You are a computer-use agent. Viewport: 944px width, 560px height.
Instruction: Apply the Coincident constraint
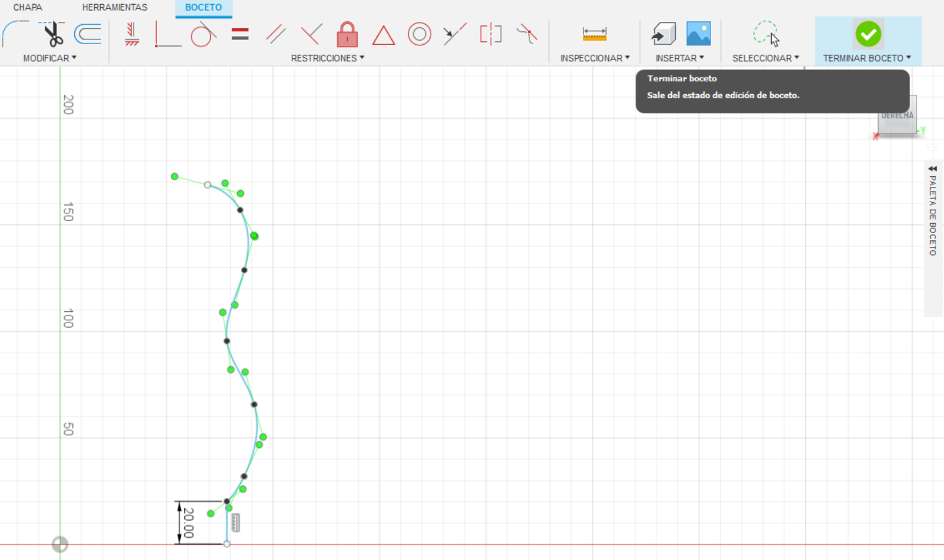[x=168, y=34]
